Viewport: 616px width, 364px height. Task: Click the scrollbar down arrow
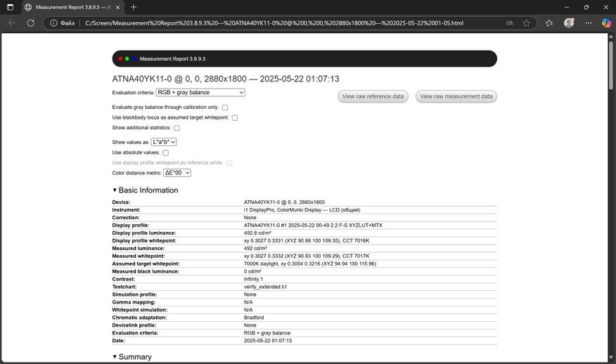click(x=611, y=358)
